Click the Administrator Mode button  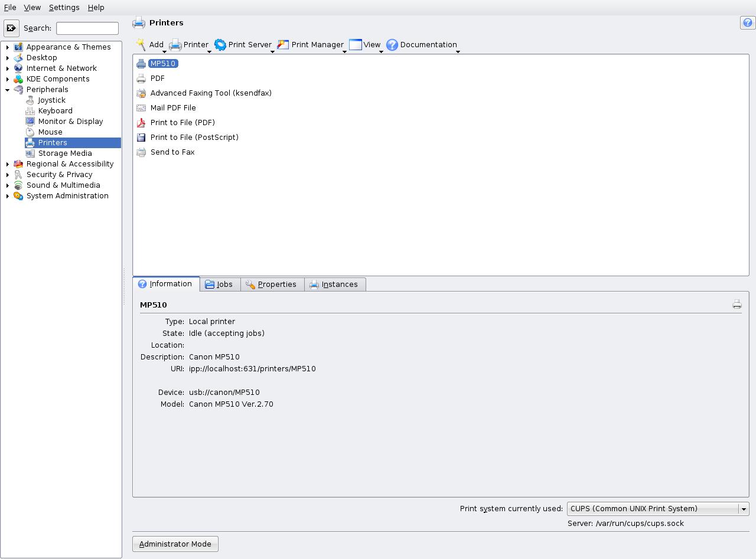175,544
